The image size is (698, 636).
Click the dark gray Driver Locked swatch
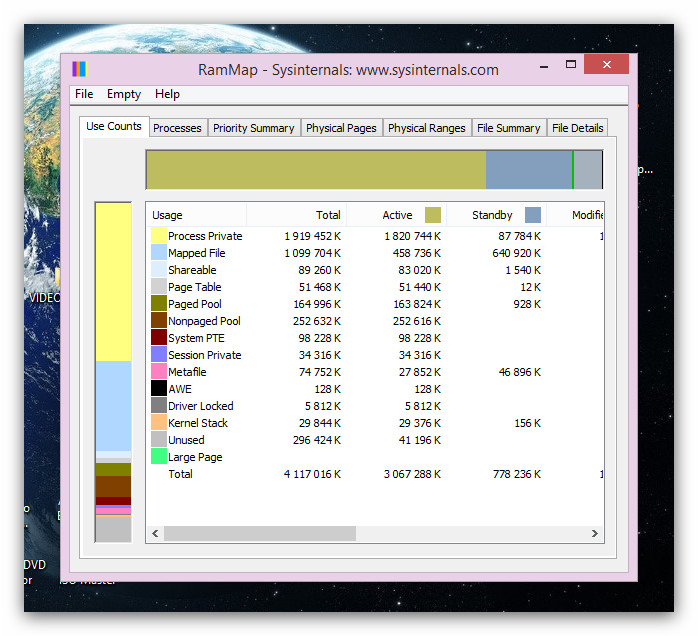coord(159,405)
